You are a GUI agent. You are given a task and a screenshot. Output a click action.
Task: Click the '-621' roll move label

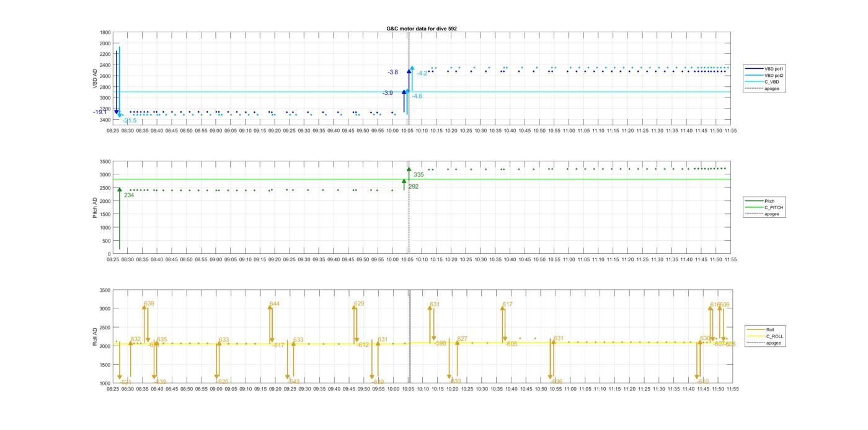coord(125,382)
